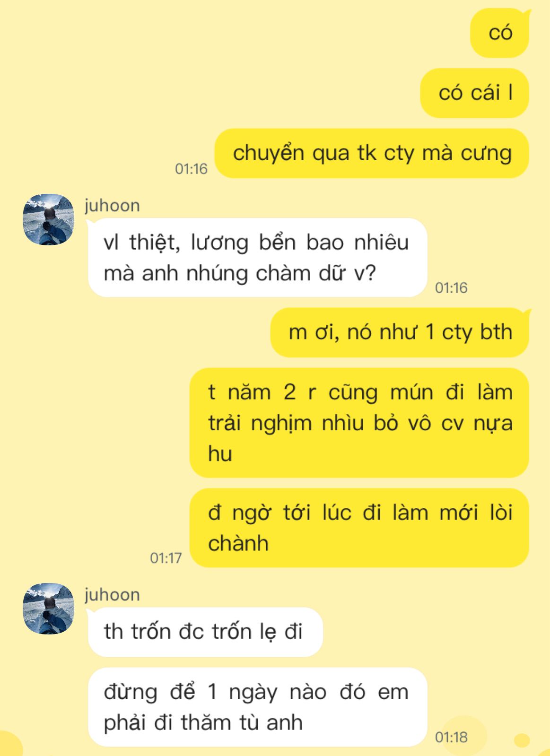The height and width of the screenshot is (756, 550).
Task: Click the 01:16 timestamp beside 'mà anh nhúng chàm'
Action: pos(451,288)
